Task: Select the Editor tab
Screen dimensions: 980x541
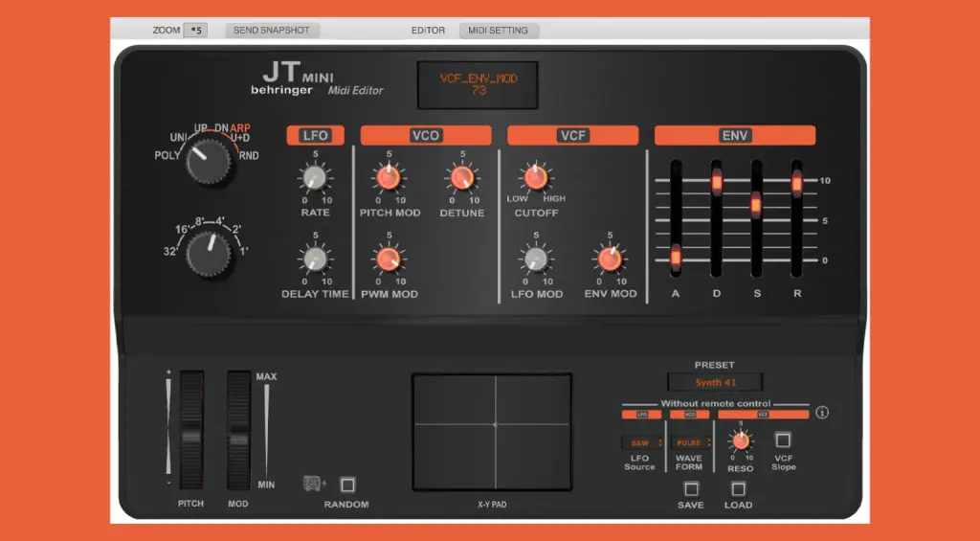Action: pos(428,31)
